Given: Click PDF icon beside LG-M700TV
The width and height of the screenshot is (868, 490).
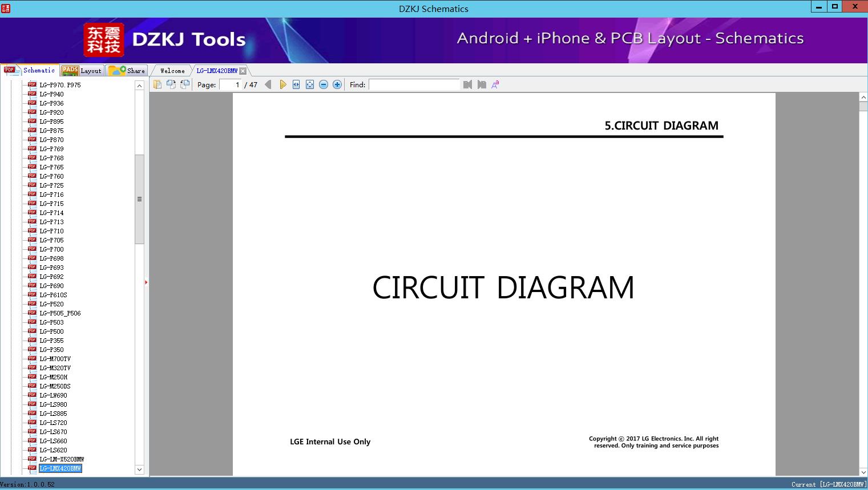Looking at the screenshot, I should click(32, 359).
